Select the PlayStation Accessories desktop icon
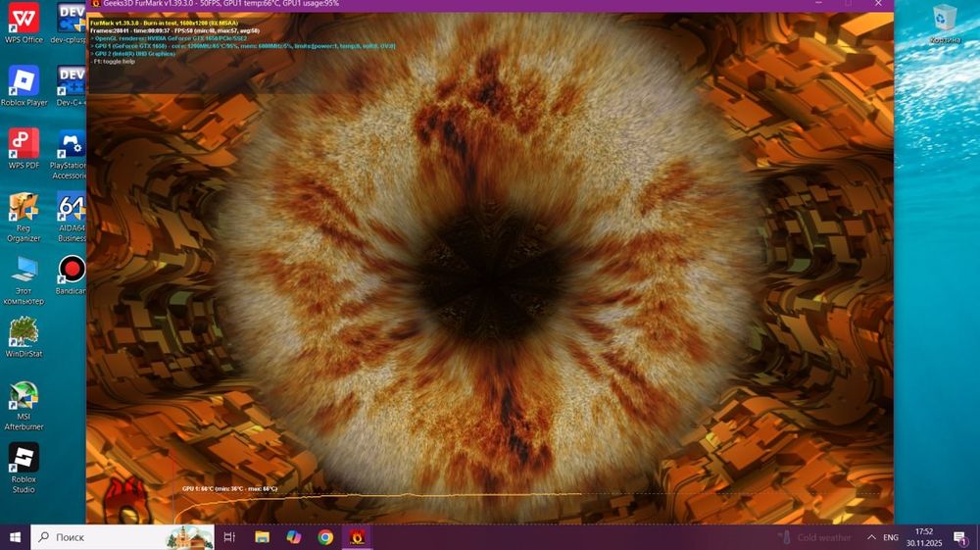Screen dimensions: 980x550 (x=69, y=154)
